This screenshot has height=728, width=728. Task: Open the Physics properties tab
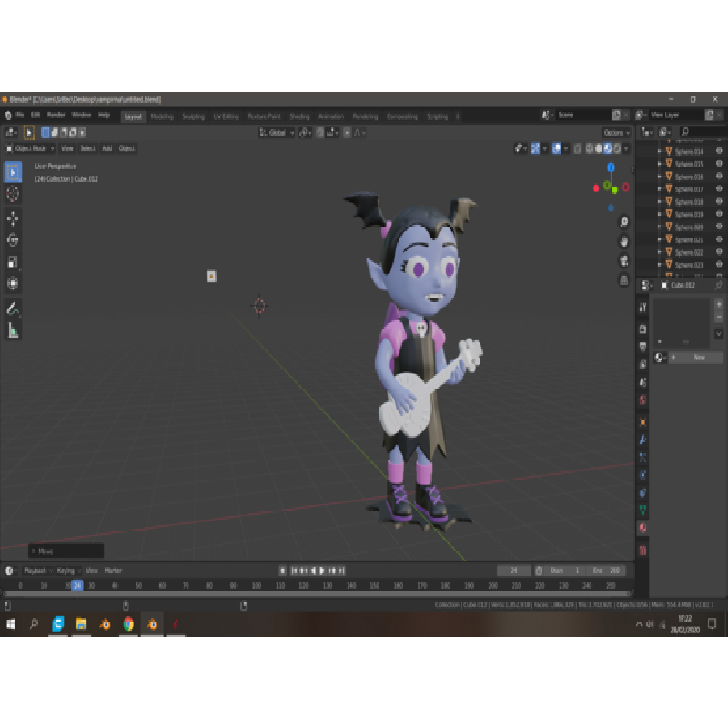(x=642, y=475)
